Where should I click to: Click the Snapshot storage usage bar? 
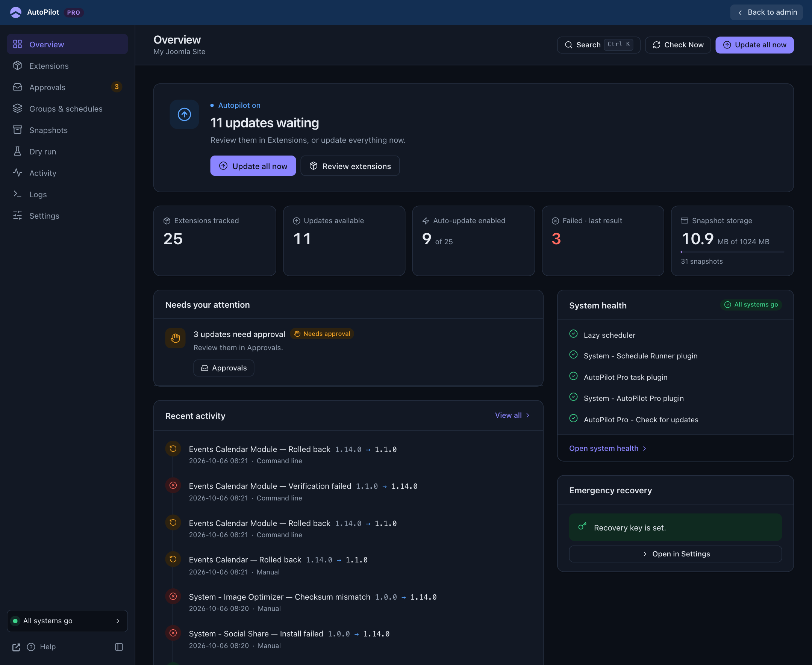[x=732, y=252]
